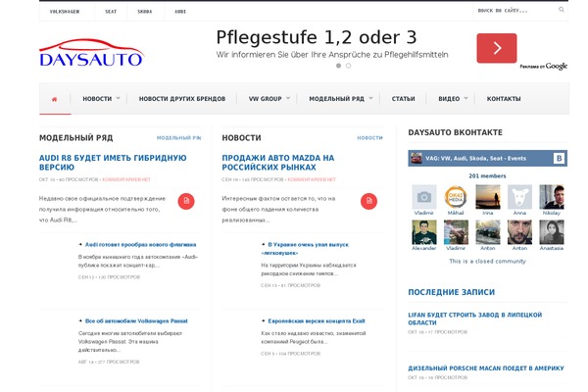The height and width of the screenshot is (392, 588).
Task: Open Audi готовит прообраз нового флагмана link
Action: [x=140, y=245]
